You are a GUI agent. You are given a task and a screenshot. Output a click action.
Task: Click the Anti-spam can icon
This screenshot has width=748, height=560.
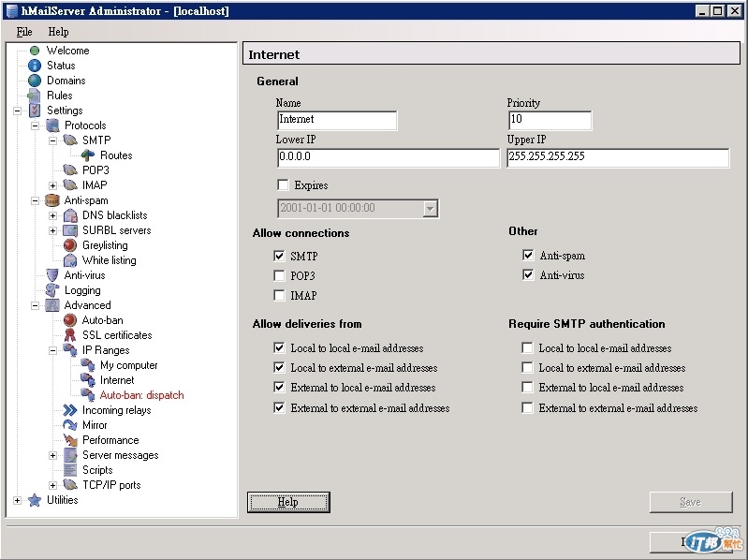click(52, 200)
